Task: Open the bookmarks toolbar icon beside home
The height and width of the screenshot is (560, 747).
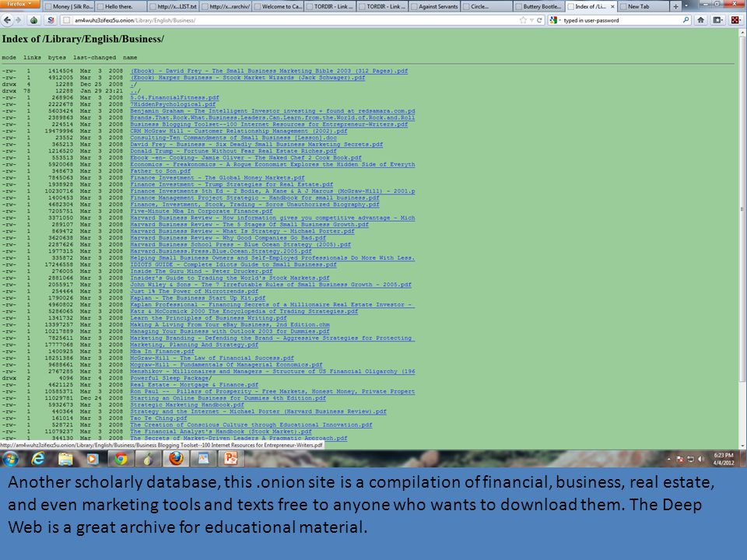Action: (717, 20)
